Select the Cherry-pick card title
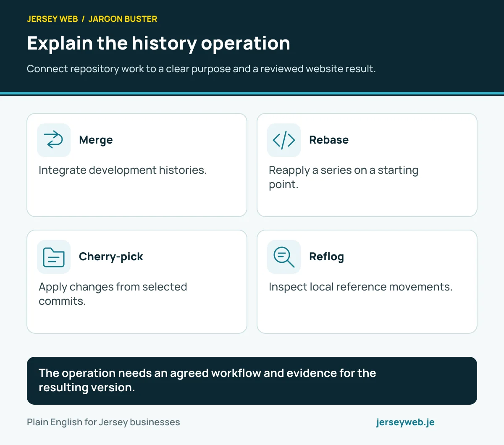The width and height of the screenshot is (504, 445). pyautogui.click(x=111, y=257)
